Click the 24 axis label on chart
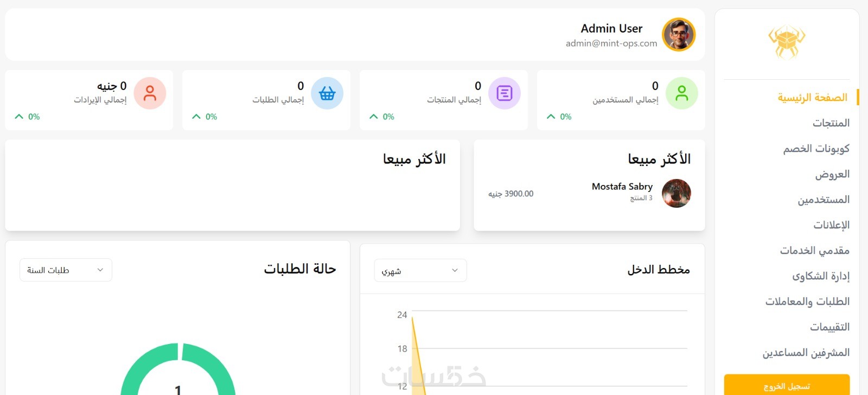 tap(402, 315)
